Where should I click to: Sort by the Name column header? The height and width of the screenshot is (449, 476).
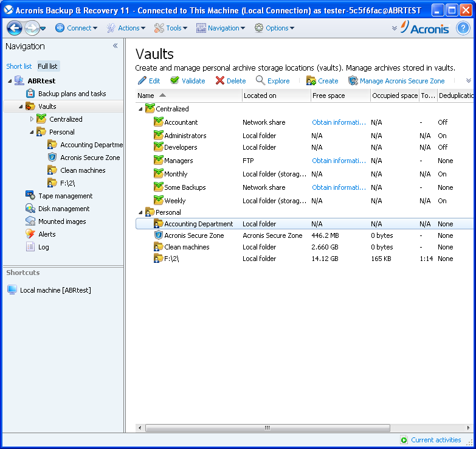pos(188,96)
